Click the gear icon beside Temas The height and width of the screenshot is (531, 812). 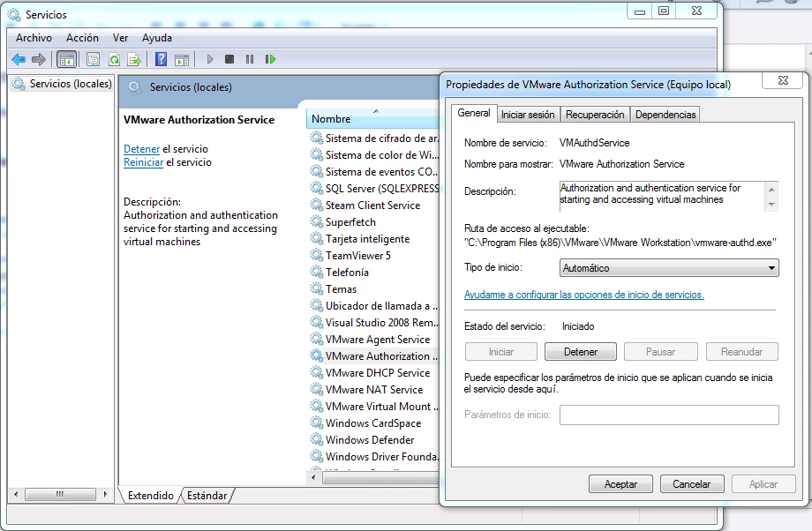[x=316, y=288]
